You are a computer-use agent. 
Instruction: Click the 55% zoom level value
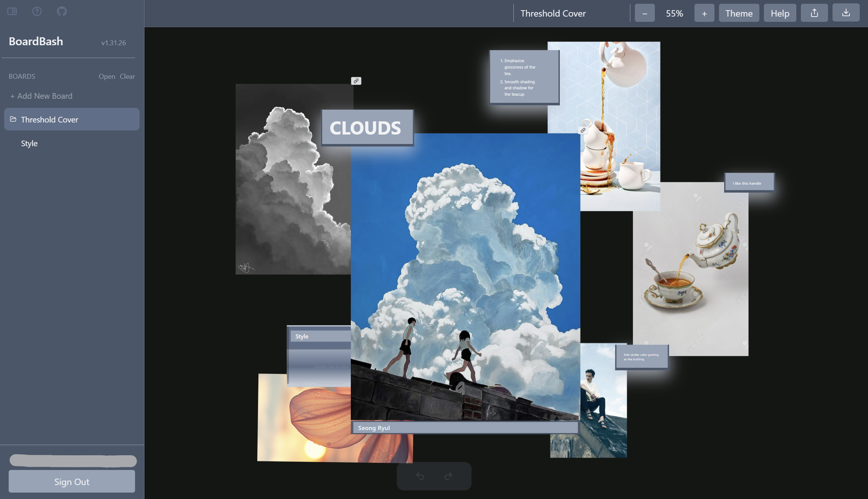tap(674, 13)
